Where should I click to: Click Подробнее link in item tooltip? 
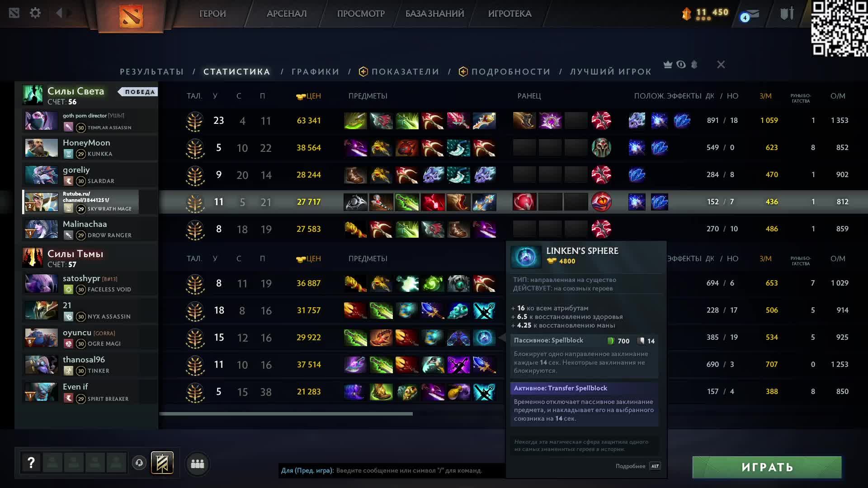coord(630,466)
